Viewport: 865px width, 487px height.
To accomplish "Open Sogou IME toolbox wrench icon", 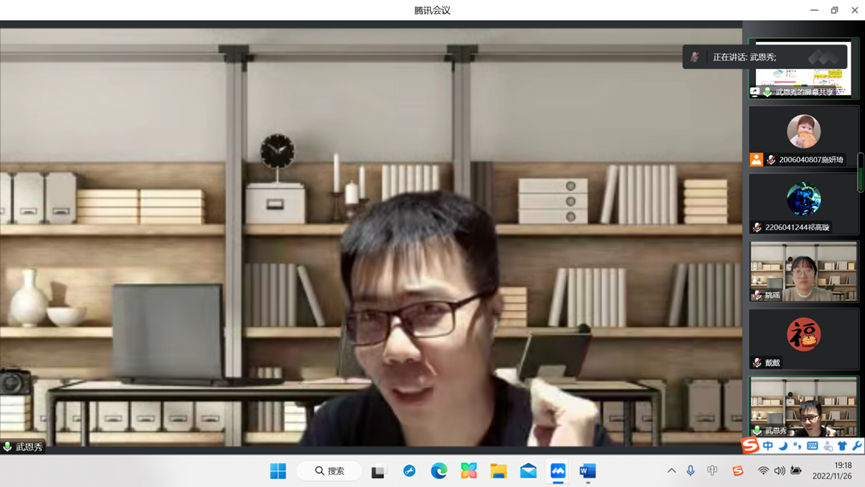I will coord(857,446).
